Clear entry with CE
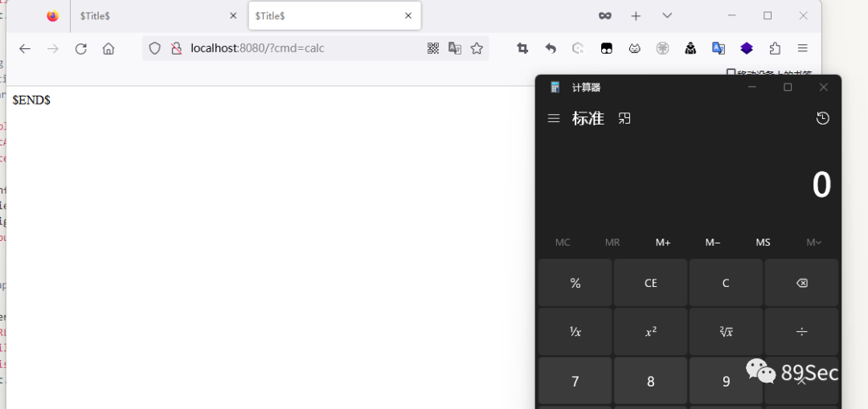The image size is (868, 409). pyautogui.click(x=650, y=283)
